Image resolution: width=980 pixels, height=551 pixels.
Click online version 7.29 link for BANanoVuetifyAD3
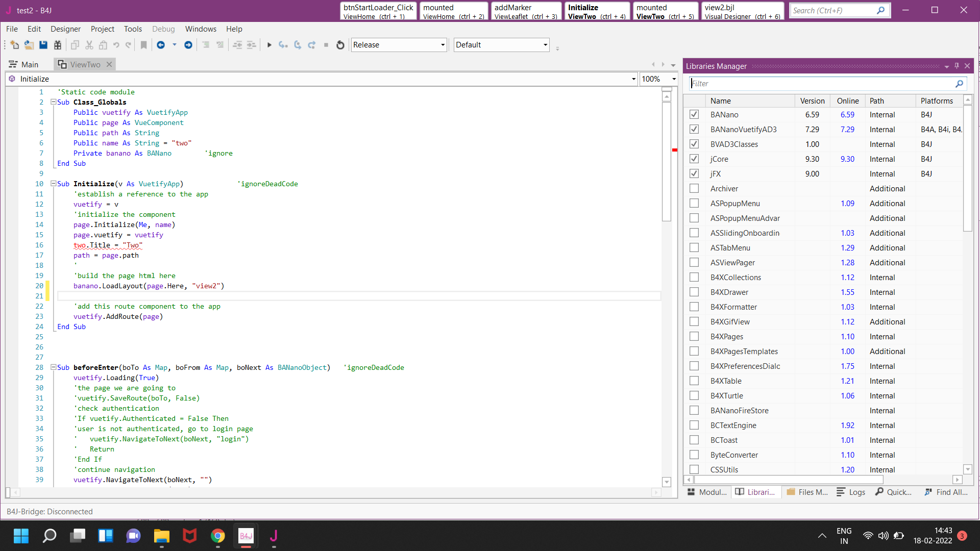pos(847,129)
